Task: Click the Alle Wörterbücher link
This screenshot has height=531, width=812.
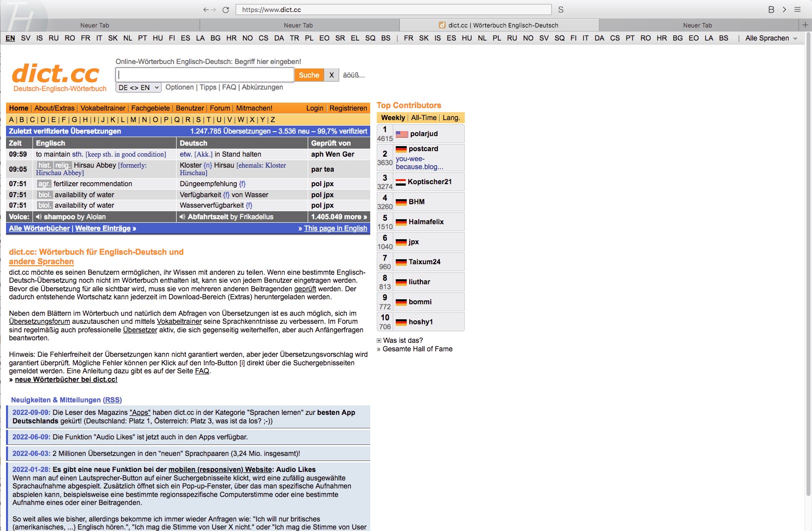Action: coord(40,228)
